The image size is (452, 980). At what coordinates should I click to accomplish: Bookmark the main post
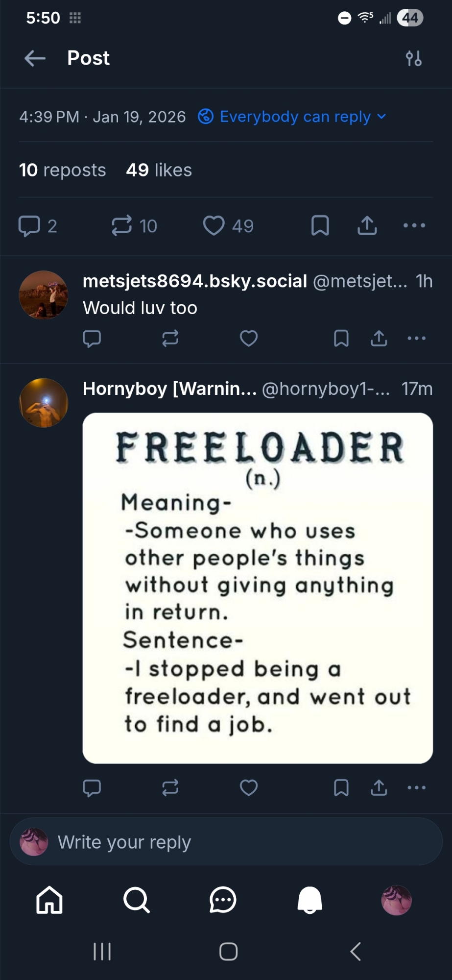(x=320, y=226)
